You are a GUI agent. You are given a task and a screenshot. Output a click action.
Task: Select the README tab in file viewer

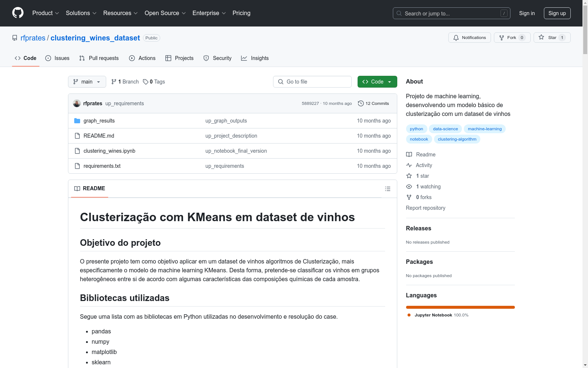pyautogui.click(x=90, y=188)
